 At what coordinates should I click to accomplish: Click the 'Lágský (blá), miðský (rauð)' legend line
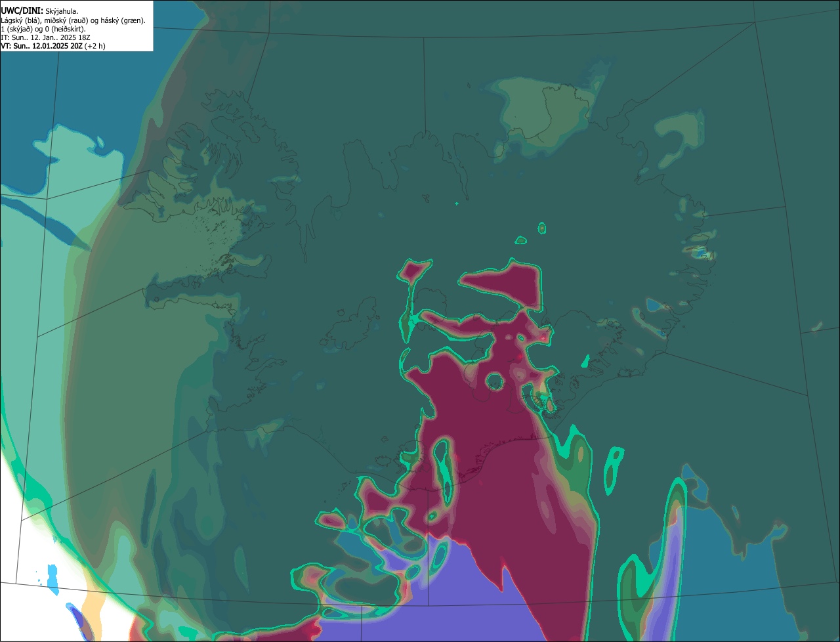coord(73,20)
